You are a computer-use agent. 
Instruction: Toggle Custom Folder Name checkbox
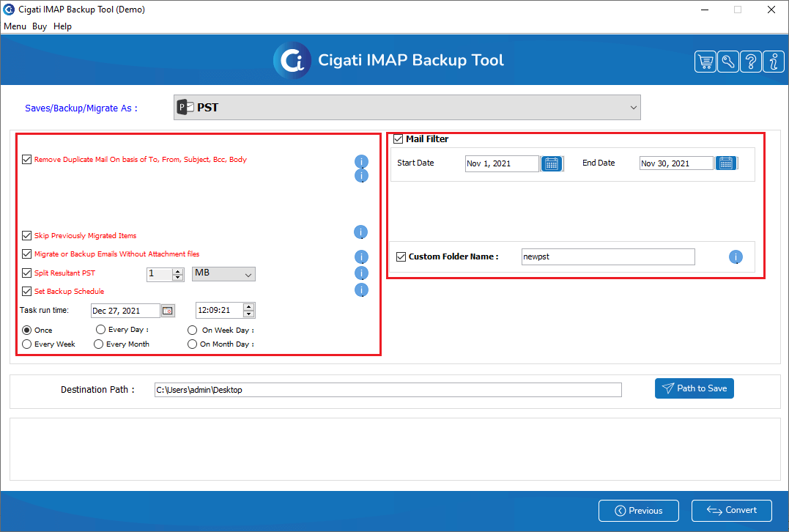tap(401, 256)
